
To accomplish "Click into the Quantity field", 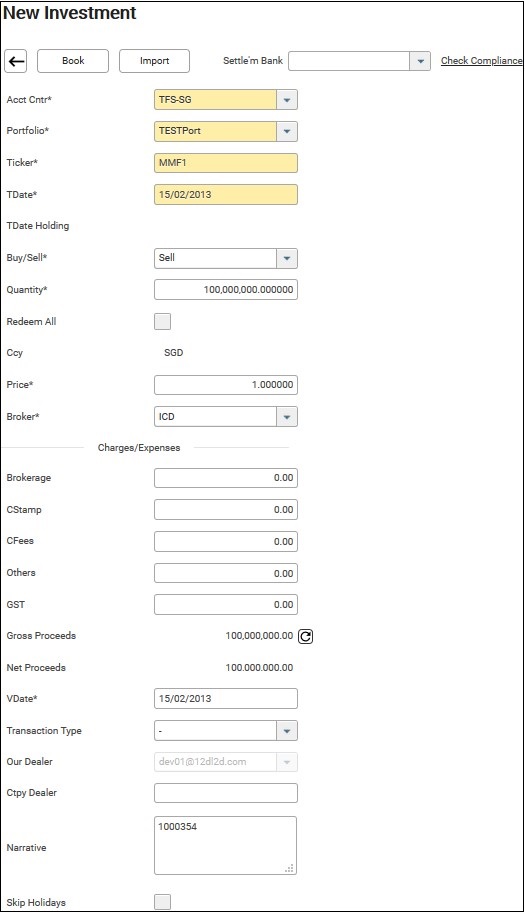I will click(226, 290).
